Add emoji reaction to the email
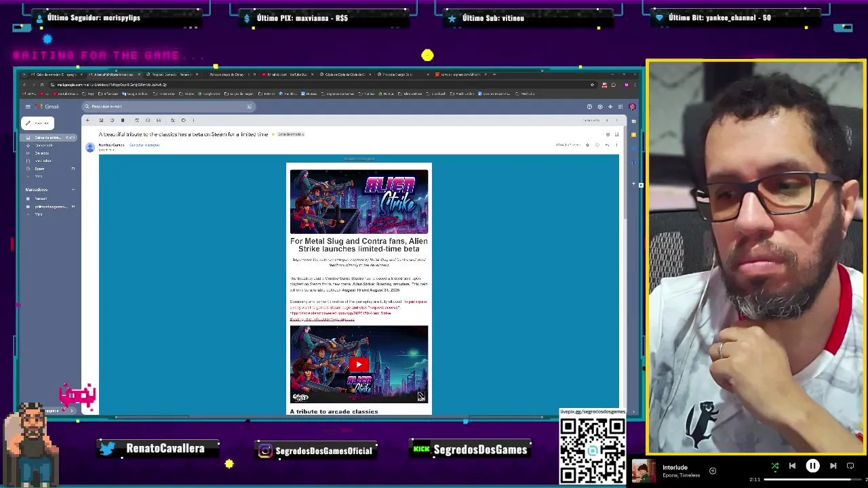 (x=597, y=145)
